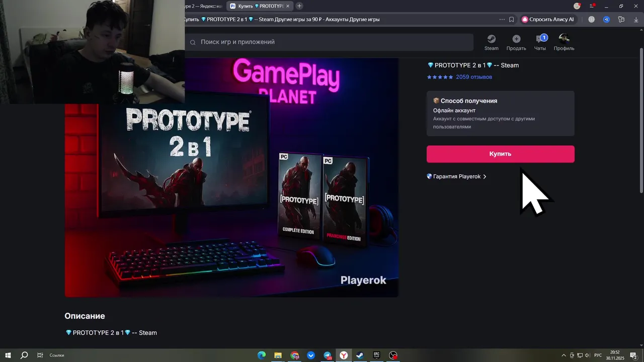The width and height of the screenshot is (644, 362).
Task: Open the three-dots page menu in address bar
Action: pyautogui.click(x=502, y=19)
